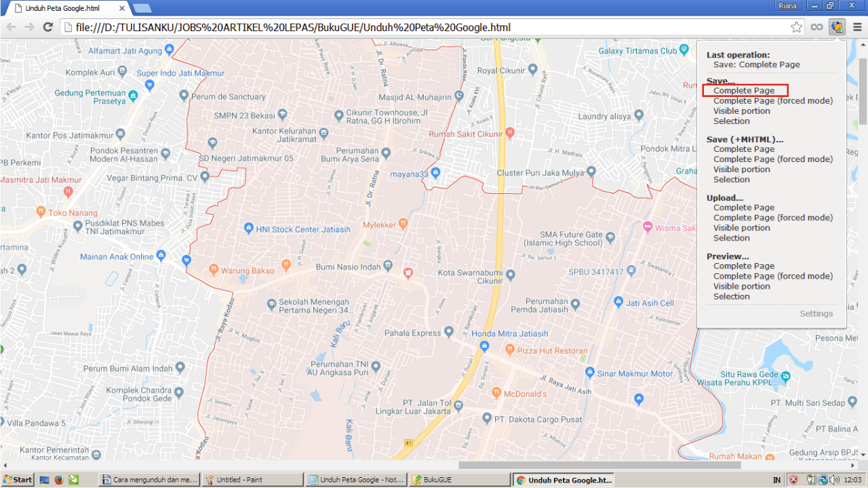Click the SMA Future Gate school pin
Viewport: 868px width, 488px height.
pos(610,237)
